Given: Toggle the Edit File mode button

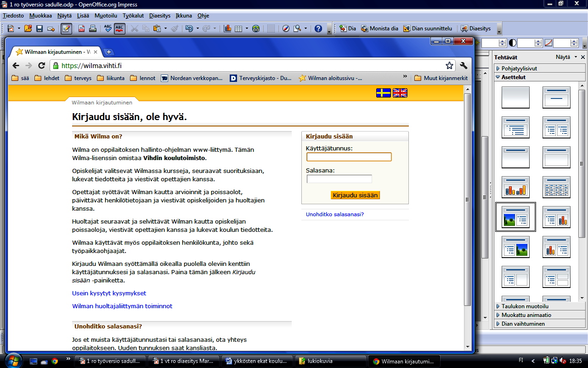Looking at the screenshot, I should (66, 29).
